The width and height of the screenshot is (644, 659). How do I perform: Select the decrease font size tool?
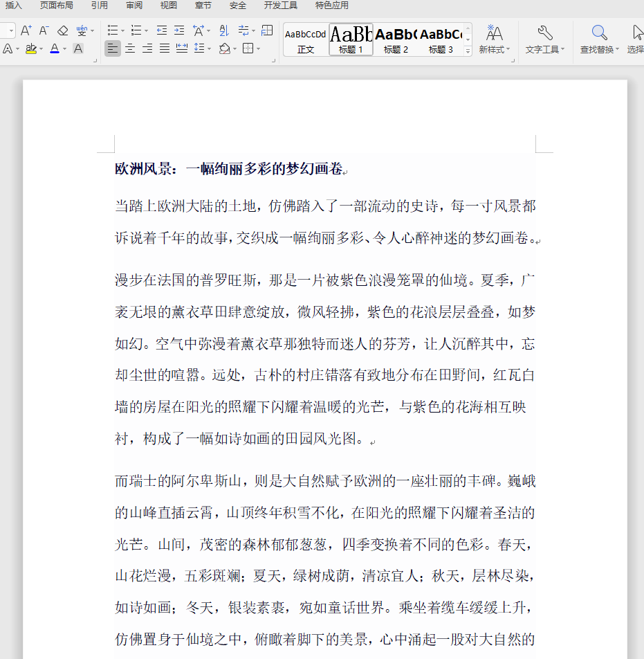[x=43, y=30]
